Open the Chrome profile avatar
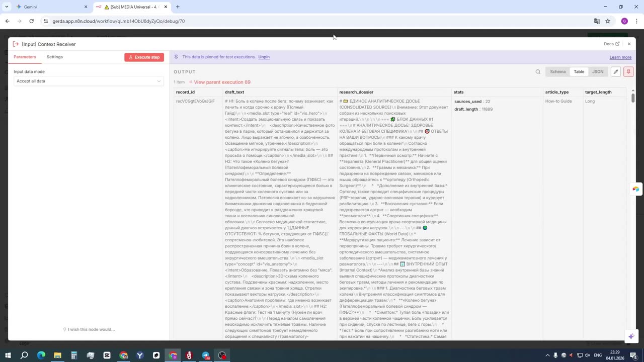This screenshot has height=362, width=644. 624,21
